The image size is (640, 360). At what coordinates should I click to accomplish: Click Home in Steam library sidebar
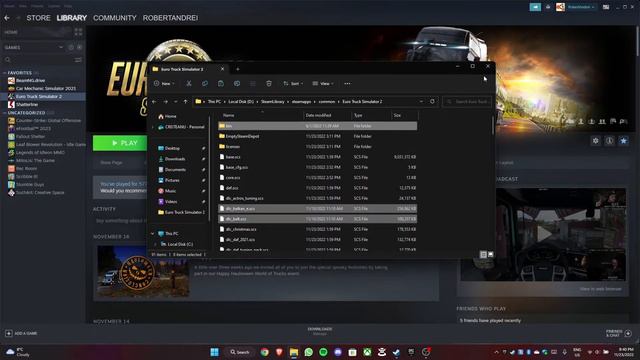(11, 32)
